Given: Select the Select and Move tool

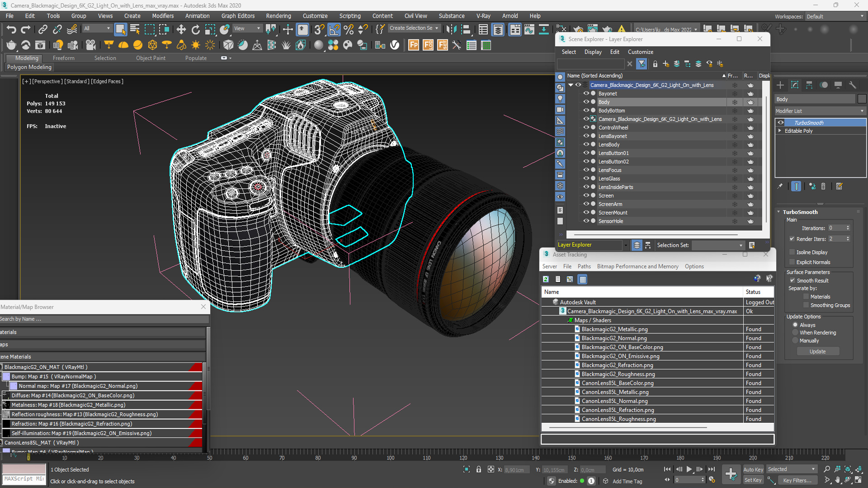Looking at the screenshot, I should [x=181, y=29].
